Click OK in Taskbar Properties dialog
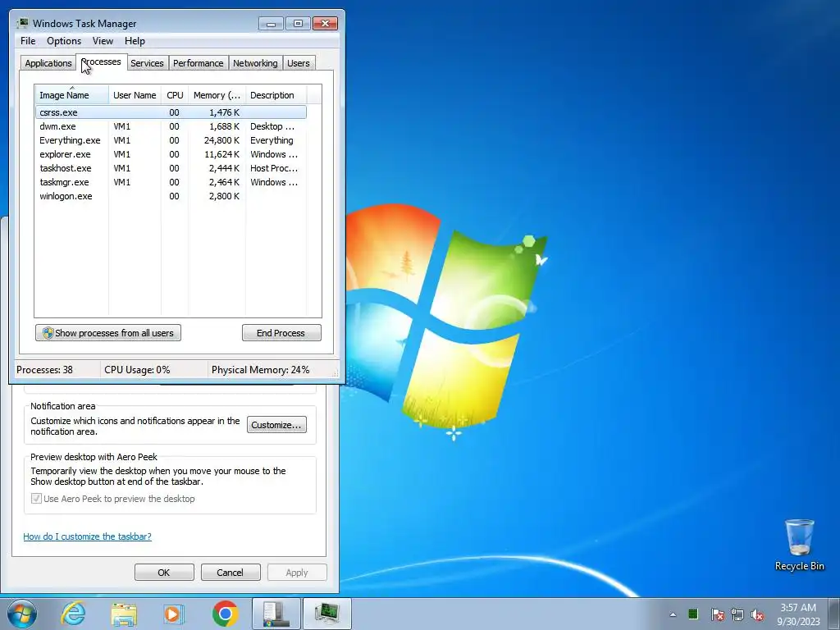The image size is (840, 630). point(164,572)
